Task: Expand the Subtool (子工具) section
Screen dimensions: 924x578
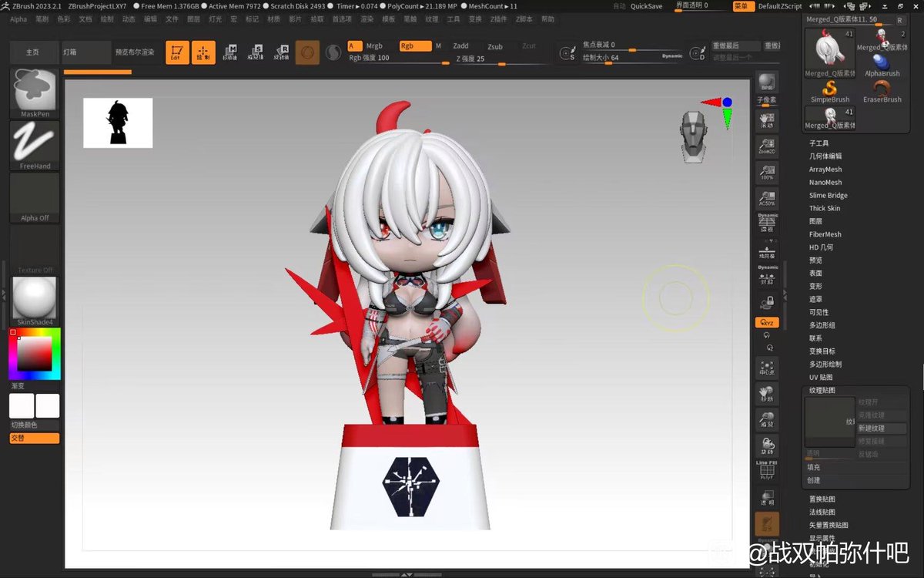Action: 819,143
